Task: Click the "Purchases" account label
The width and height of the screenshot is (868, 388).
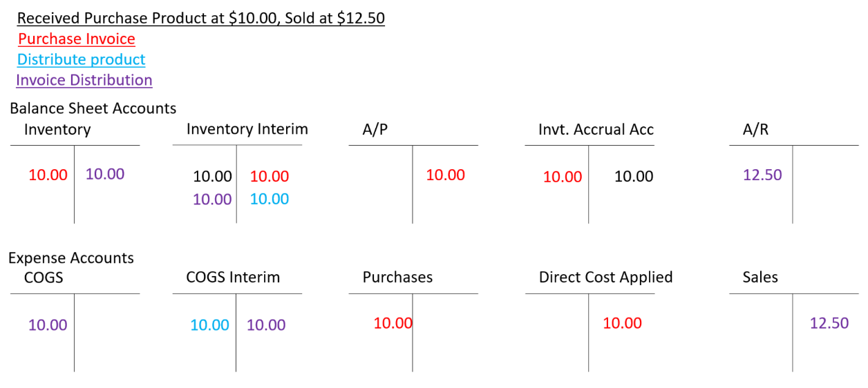Action: [x=397, y=278]
